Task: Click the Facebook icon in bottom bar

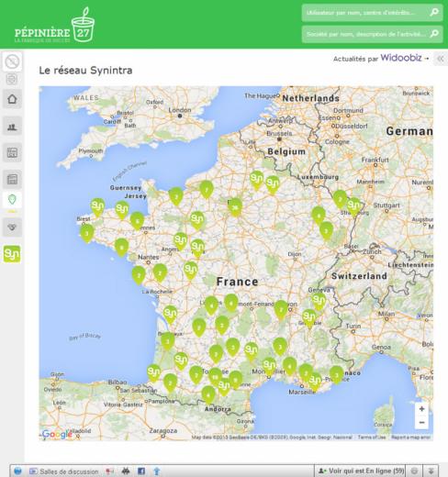Action: coord(141,471)
